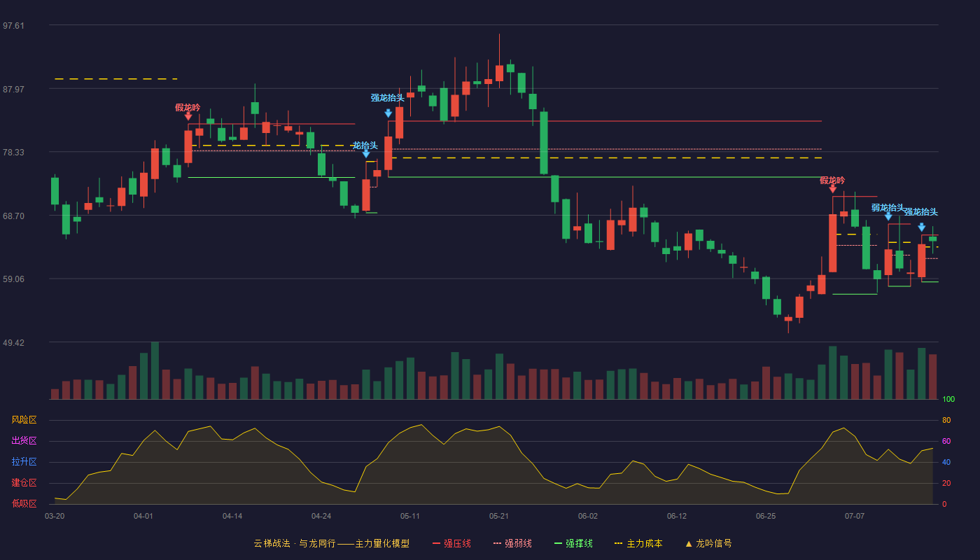Click the 04-14 date label
The width and height of the screenshot is (980, 560).
(232, 516)
